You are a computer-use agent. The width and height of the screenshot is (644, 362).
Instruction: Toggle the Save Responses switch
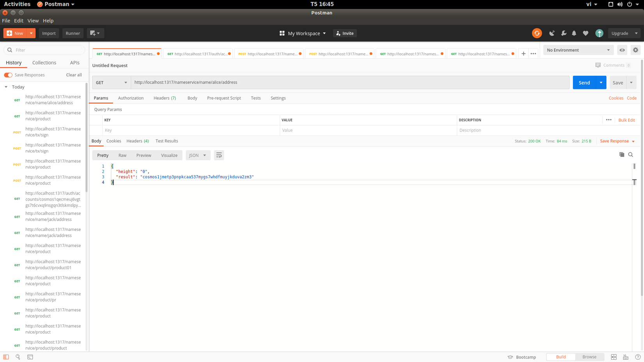coord(8,75)
